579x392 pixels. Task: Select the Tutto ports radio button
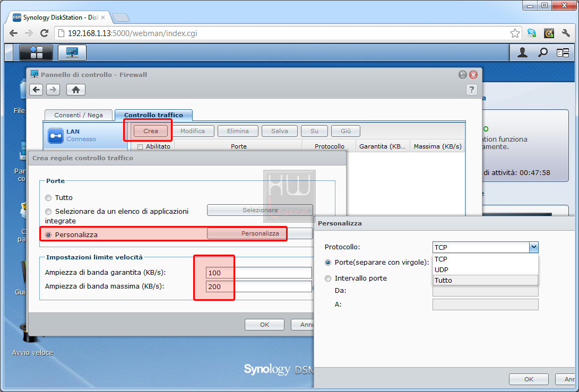48,198
